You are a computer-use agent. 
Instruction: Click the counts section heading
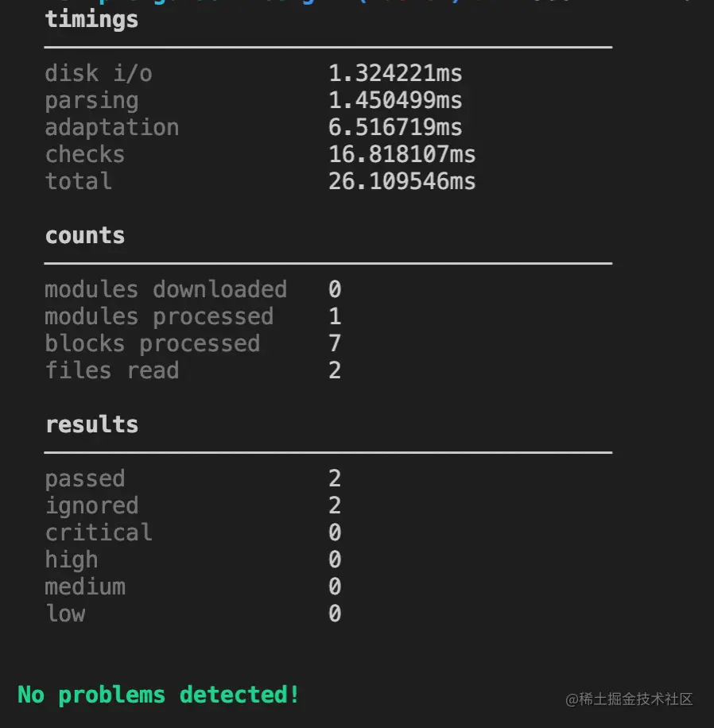pos(85,235)
